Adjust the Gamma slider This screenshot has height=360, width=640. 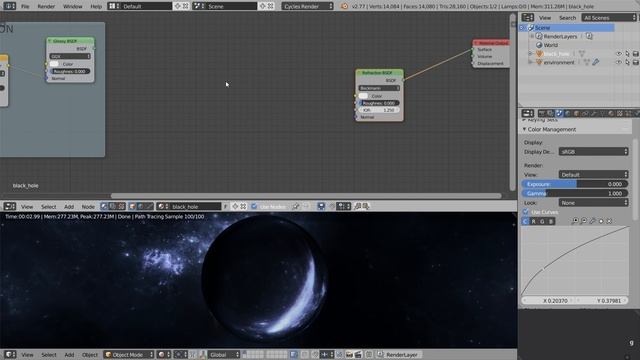(x=575, y=193)
